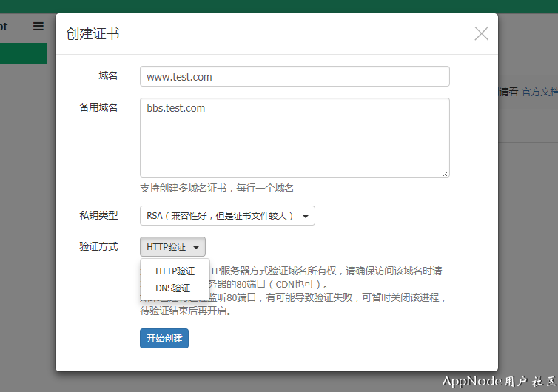
Task: Click the 验证方式 field label
Action: [x=98, y=246]
